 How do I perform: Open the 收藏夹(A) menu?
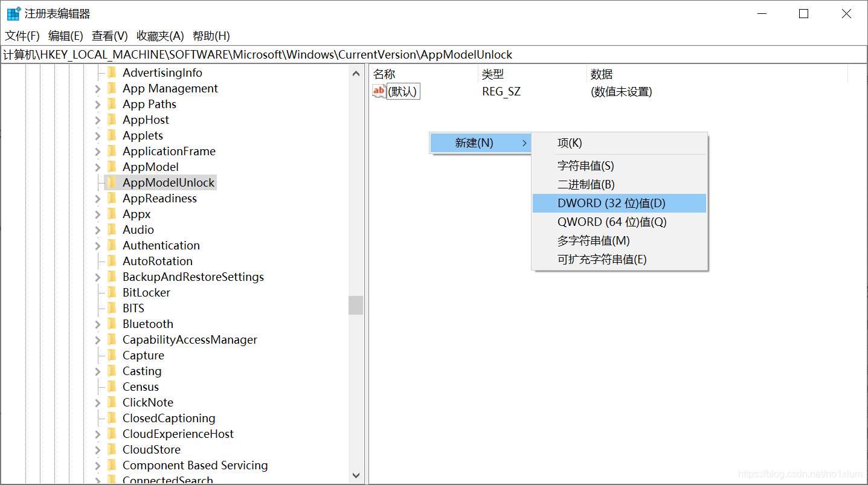[160, 36]
